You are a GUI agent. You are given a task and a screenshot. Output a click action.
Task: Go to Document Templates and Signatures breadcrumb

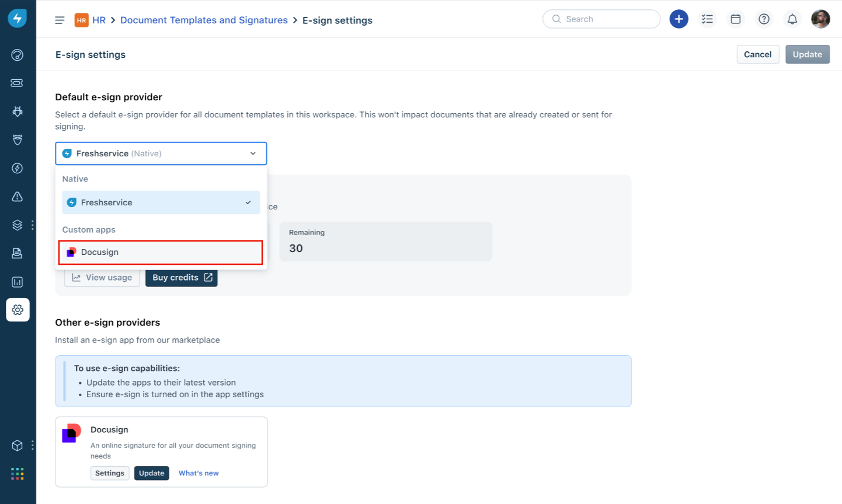pos(204,20)
